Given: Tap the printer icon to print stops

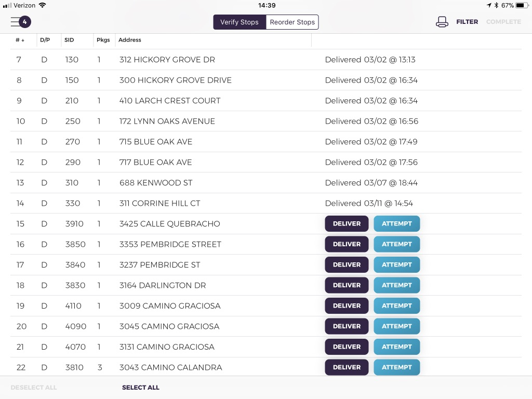Looking at the screenshot, I should point(442,22).
